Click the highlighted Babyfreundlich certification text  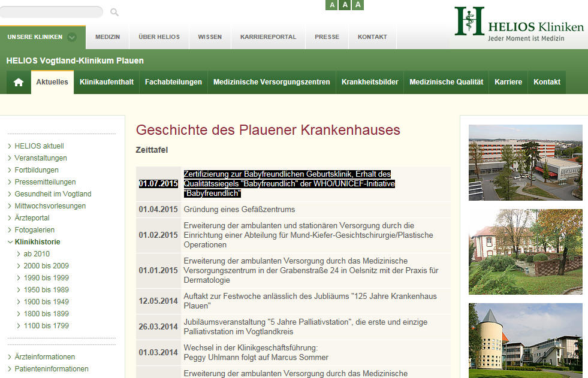pyautogui.click(x=289, y=183)
